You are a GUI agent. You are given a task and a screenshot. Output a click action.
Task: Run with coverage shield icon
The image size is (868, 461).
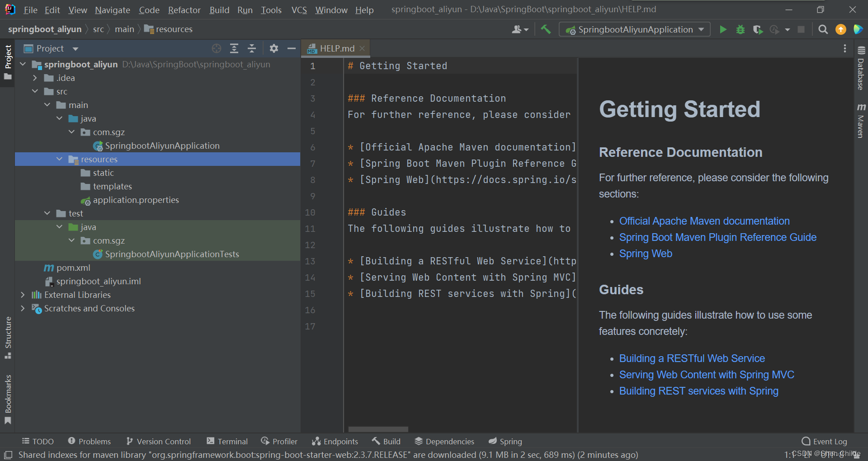point(758,29)
